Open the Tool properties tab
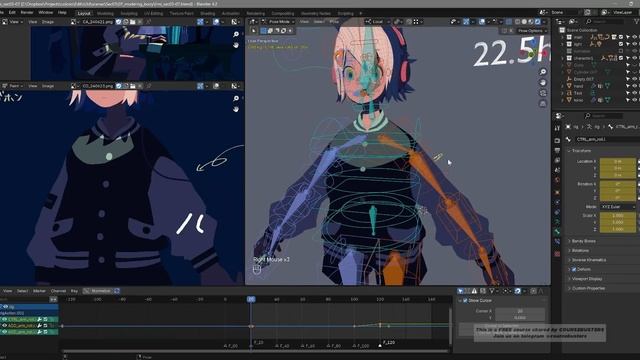The image size is (640, 360). 558,128
